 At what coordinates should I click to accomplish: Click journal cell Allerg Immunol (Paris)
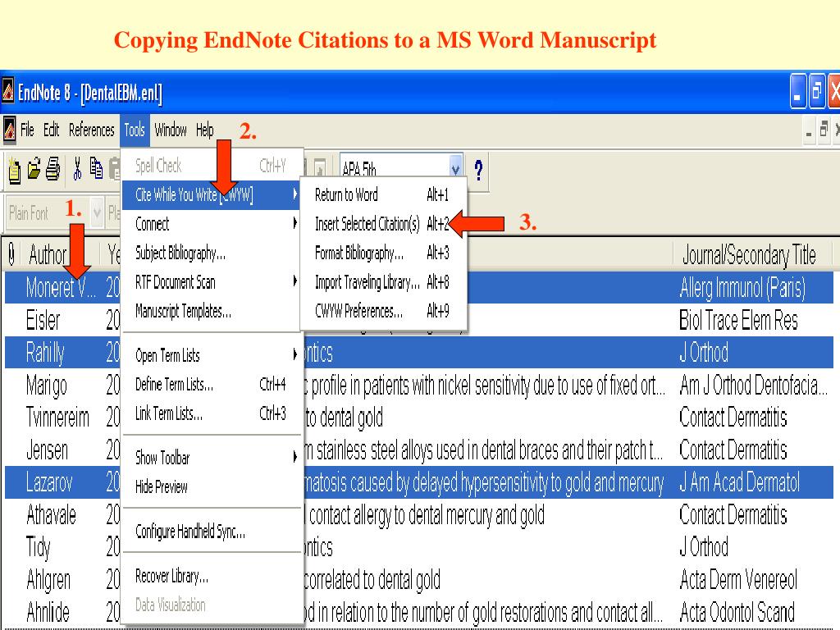click(742, 288)
